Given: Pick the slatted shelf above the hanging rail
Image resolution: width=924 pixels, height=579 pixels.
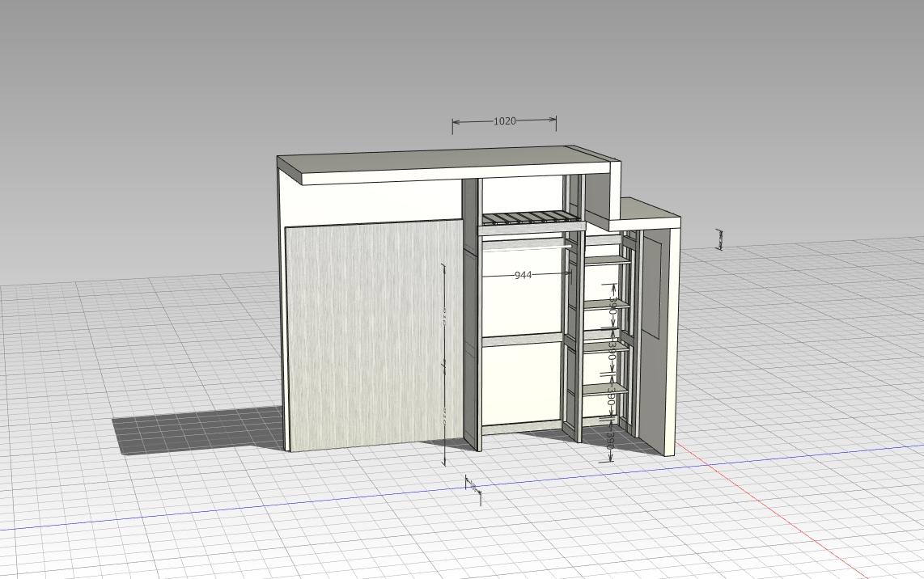Looking at the screenshot, I should (x=532, y=219).
